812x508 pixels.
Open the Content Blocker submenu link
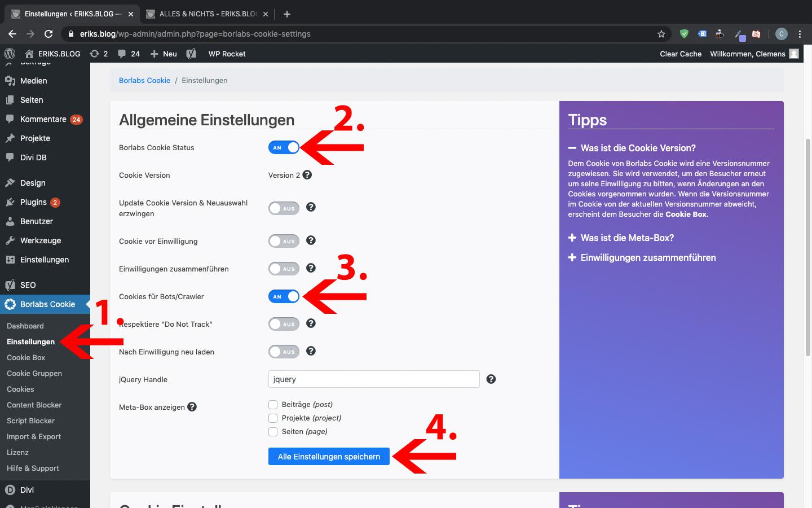[x=34, y=405]
